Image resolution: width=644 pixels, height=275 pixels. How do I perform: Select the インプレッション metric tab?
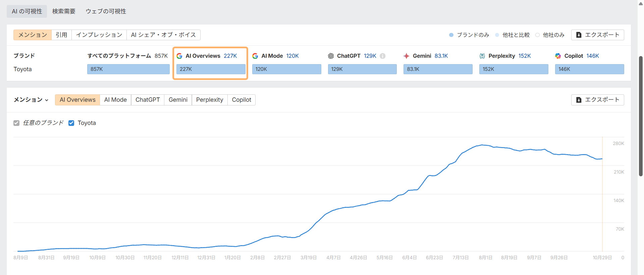coord(99,35)
